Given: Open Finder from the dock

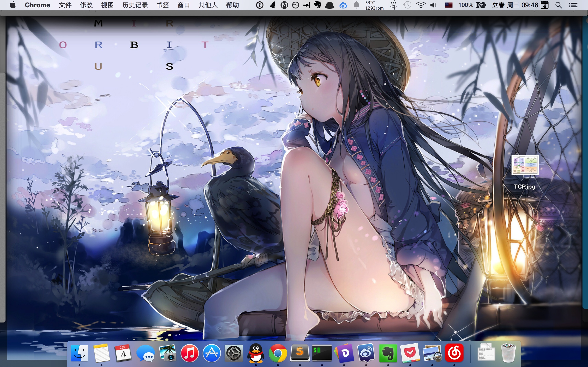Looking at the screenshot, I should click(79, 353).
